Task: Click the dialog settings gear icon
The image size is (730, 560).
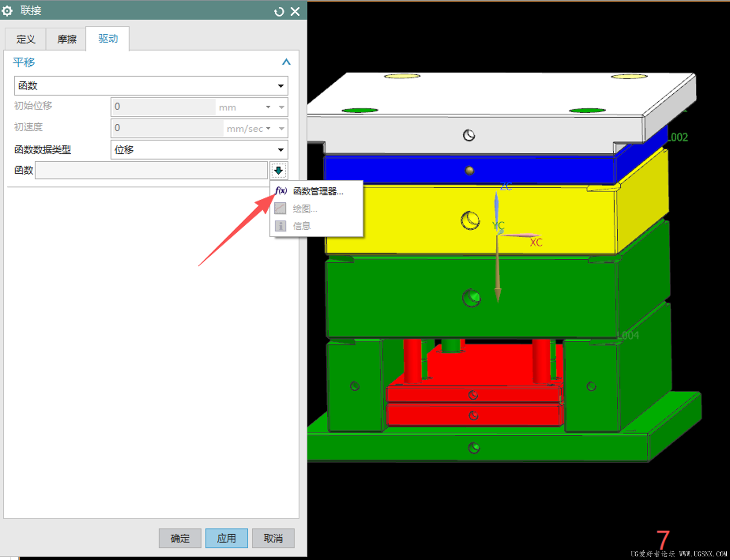Action: [7, 11]
